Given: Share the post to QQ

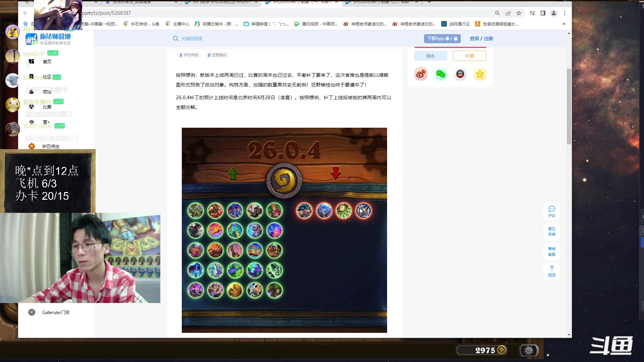Looking at the screenshot, I should 460,74.
